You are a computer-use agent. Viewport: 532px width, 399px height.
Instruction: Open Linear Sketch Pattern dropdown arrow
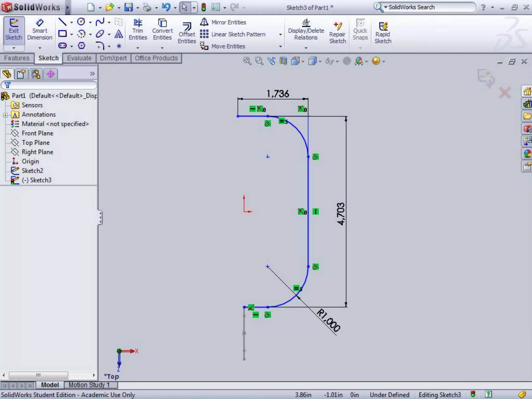280,34
